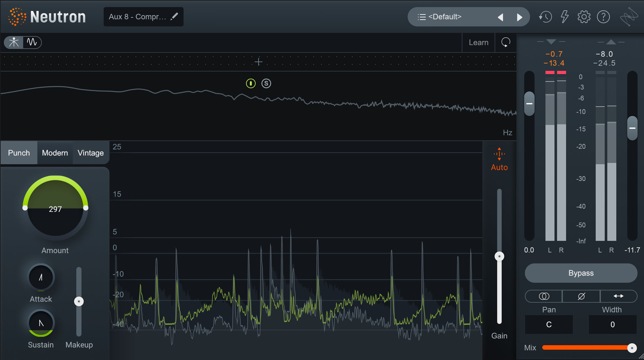Screen dimensions: 644x360
Task: Click the right amount dial endpoint handle
Action: coord(86,208)
